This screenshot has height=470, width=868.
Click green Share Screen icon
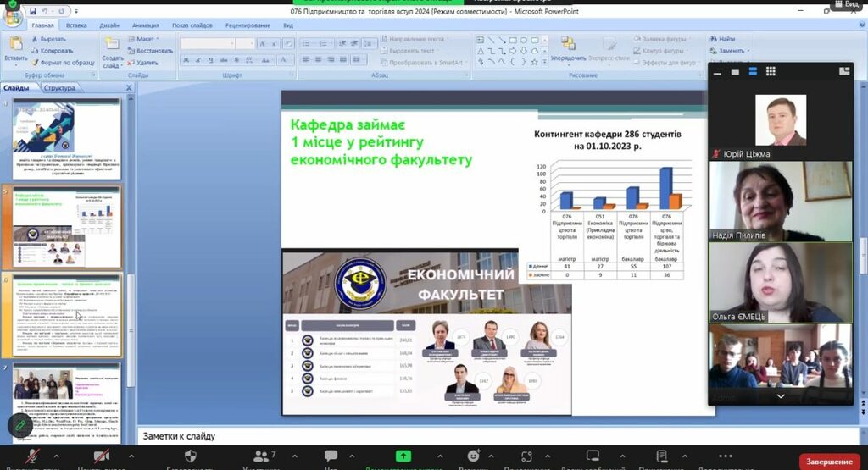403,456
